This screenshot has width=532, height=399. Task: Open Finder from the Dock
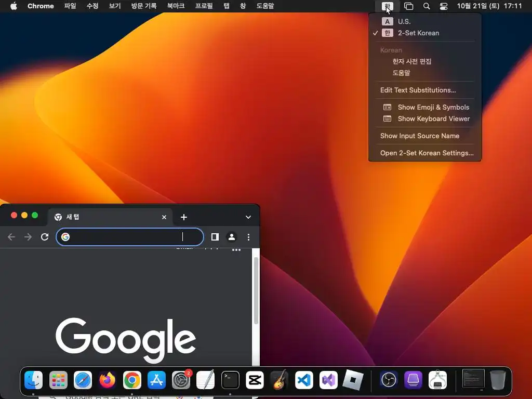pyautogui.click(x=34, y=380)
